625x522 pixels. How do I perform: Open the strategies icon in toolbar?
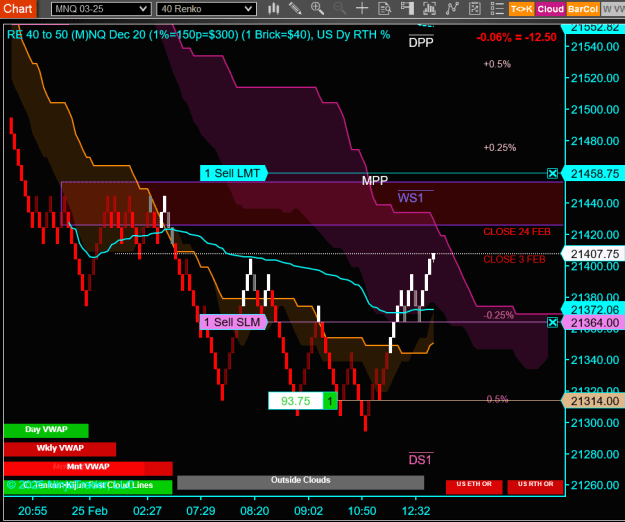pyautogui.click(x=474, y=8)
